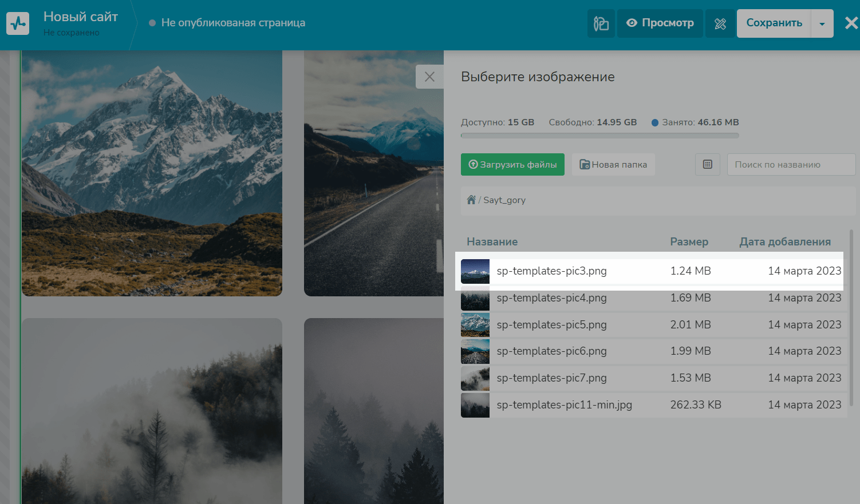Pick the sp-templates-pic11-min.jpg thumbnail

tap(475, 405)
